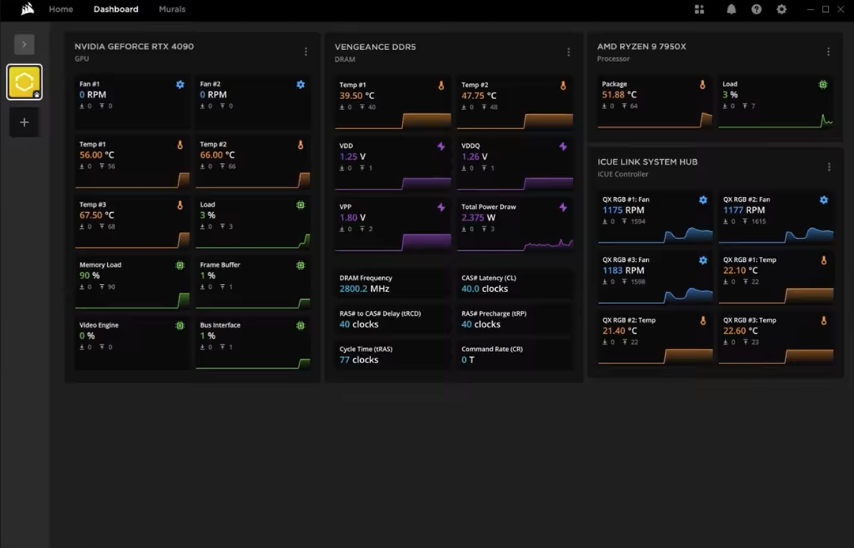
Task: Click the Bus Interface chip icon
Action: click(301, 326)
